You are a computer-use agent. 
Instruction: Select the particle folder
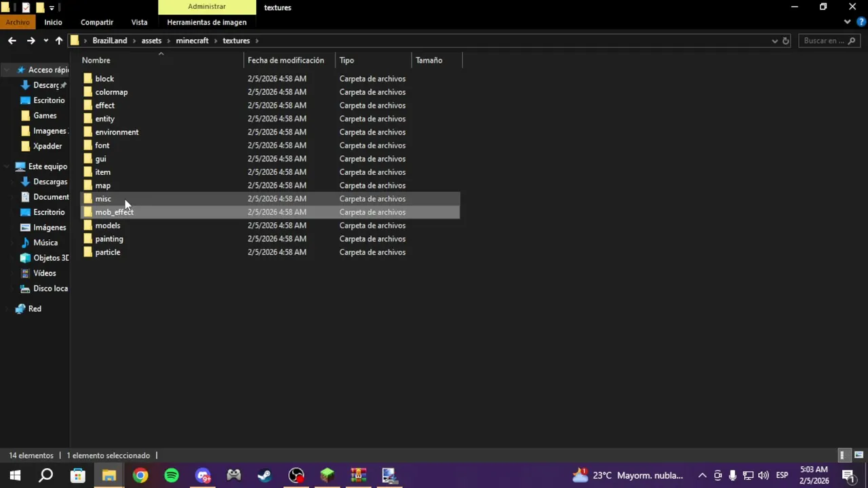pos(271,252)
